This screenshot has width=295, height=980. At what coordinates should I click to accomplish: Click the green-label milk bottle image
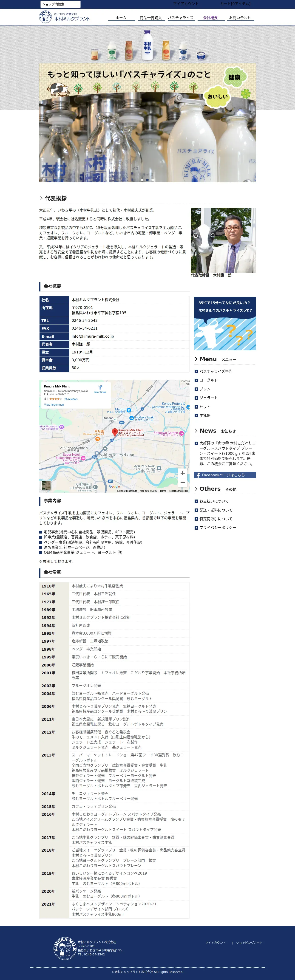point(111,51)
